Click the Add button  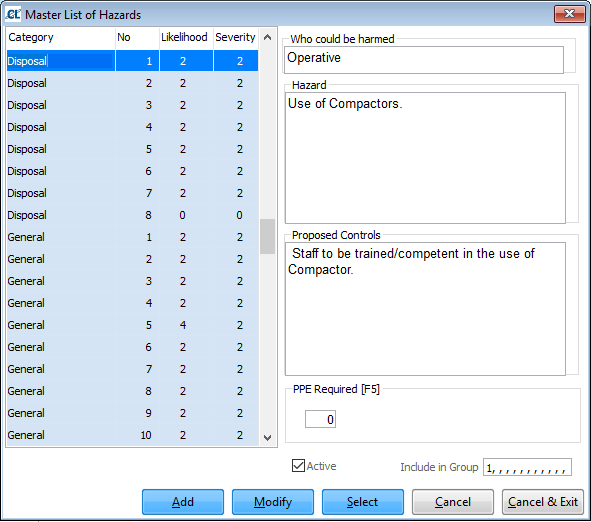pyautogui.click(x=183, y=502)
